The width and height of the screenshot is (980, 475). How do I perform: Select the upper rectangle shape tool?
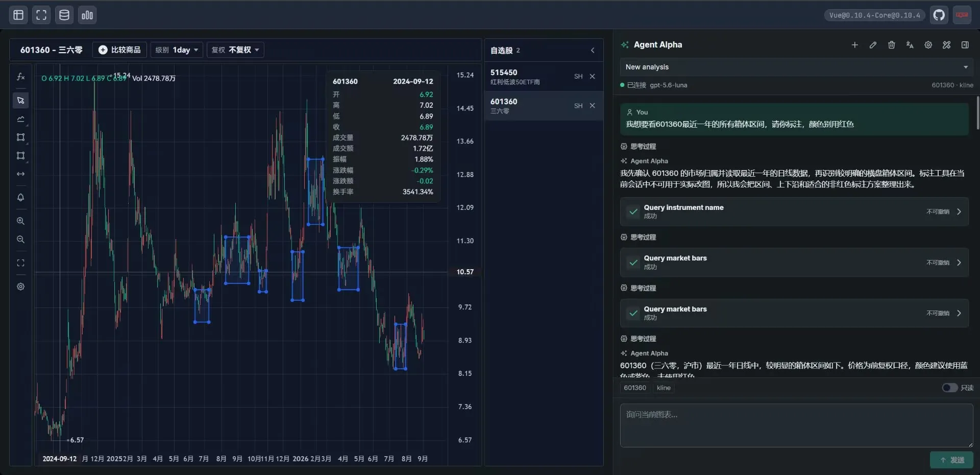(20, 137)
